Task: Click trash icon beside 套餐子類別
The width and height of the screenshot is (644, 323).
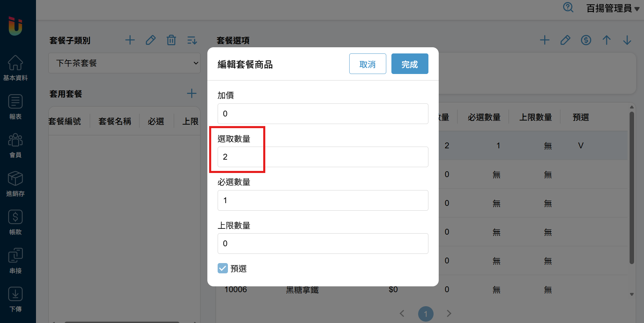Action: 171,40
